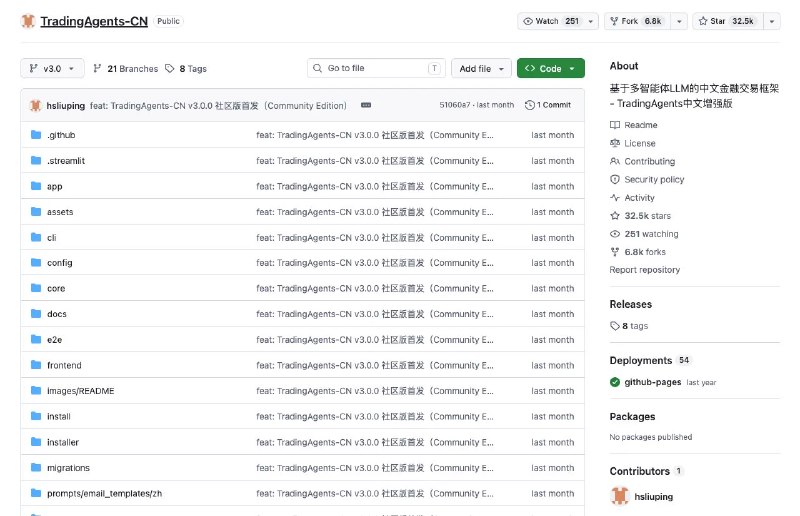
Task: Open the github-pages deployment link
Action: (x=653, y=382)
